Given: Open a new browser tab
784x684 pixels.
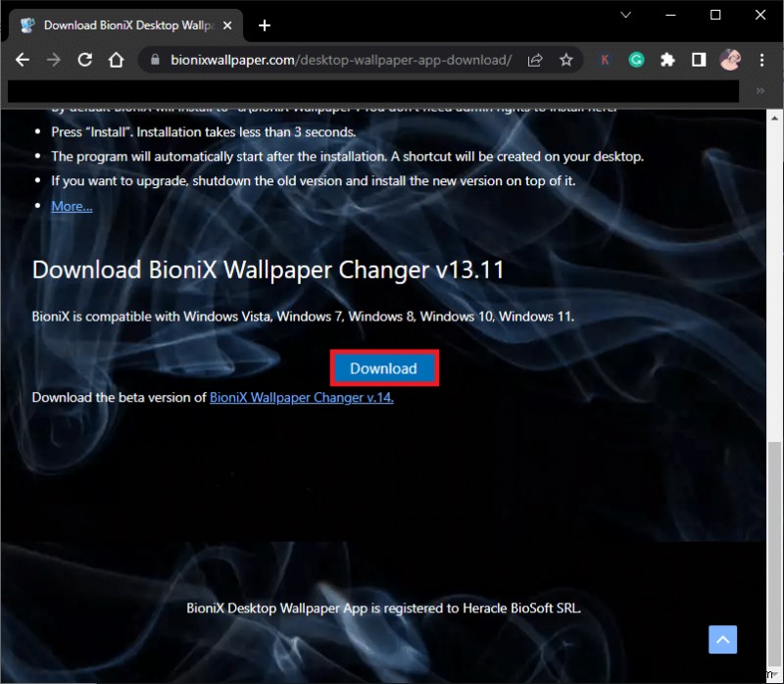Looking at the screenshot, I should coord(264,25).
